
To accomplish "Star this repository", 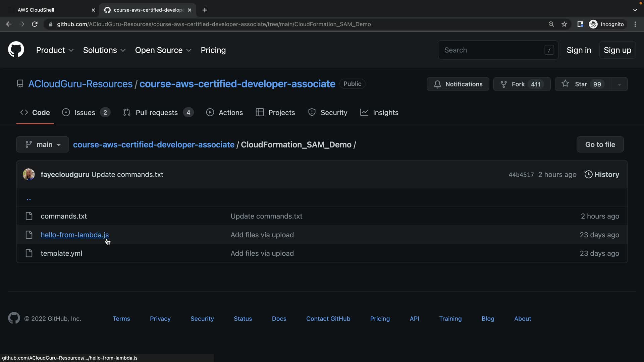I will (582, 84).
